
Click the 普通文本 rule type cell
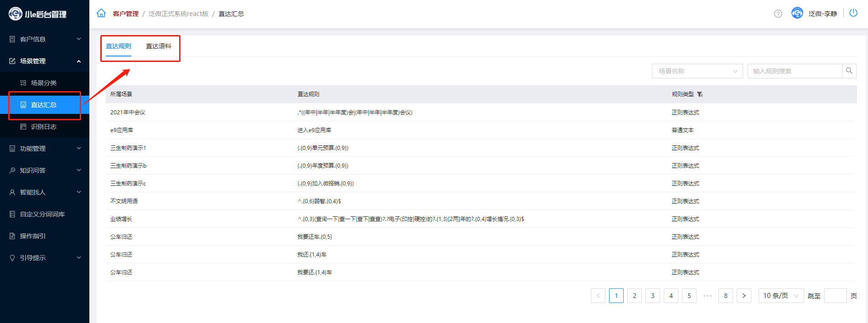(x=682, y=130)
